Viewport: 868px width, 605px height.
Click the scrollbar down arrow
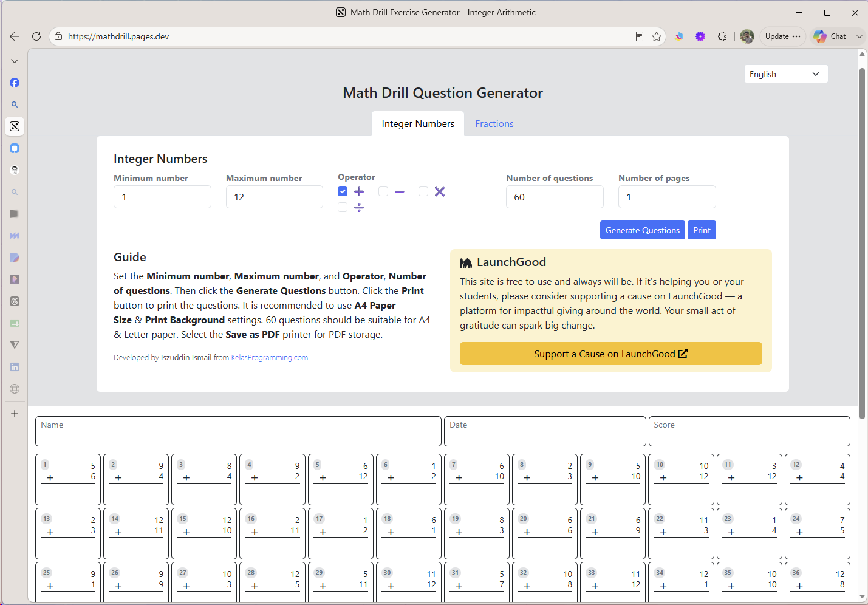pyautogui.click(x=862, y=596)
